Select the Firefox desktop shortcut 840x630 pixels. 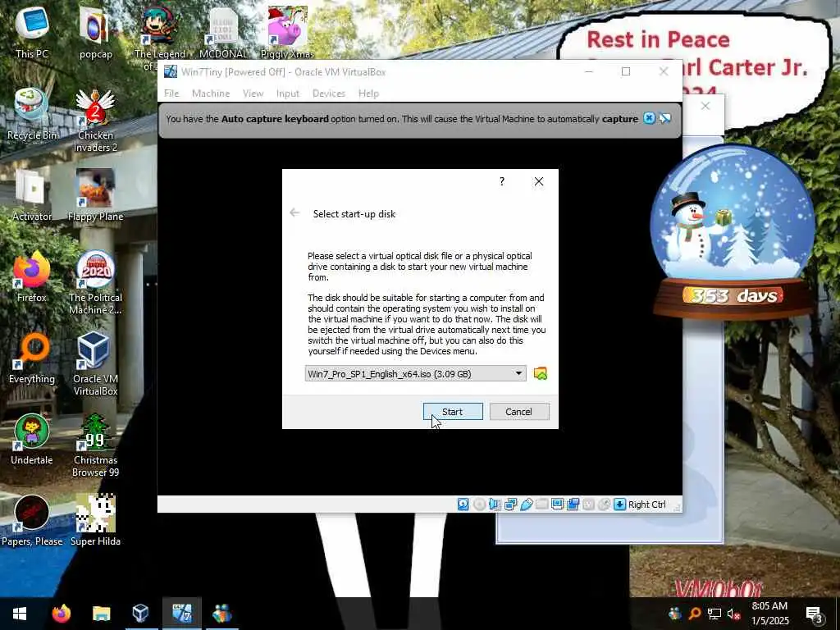click(x=32, y=276)
